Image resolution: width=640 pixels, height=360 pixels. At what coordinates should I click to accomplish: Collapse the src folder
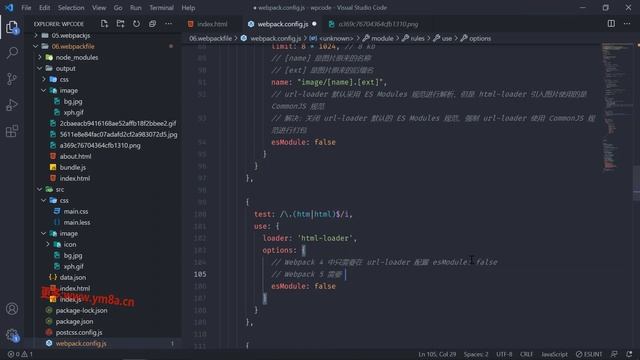[60, 189]
